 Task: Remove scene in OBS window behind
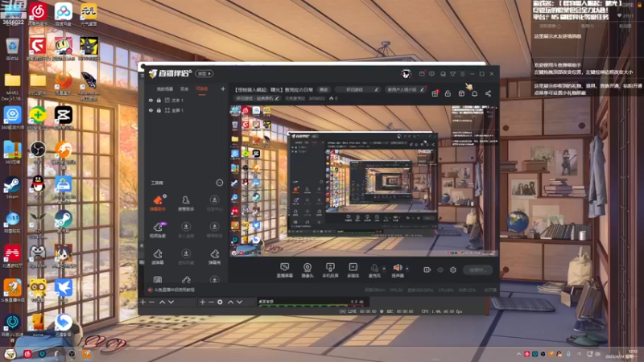[151, 302]
